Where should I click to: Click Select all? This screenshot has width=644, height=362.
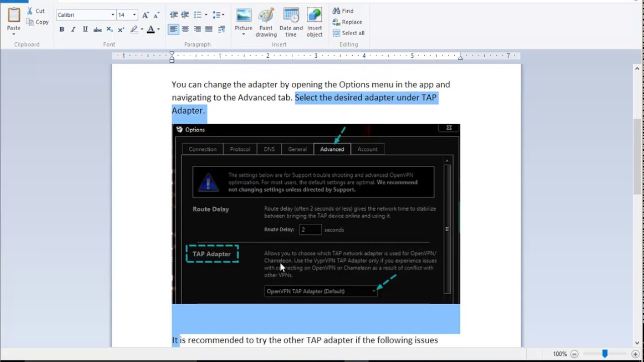348,33
